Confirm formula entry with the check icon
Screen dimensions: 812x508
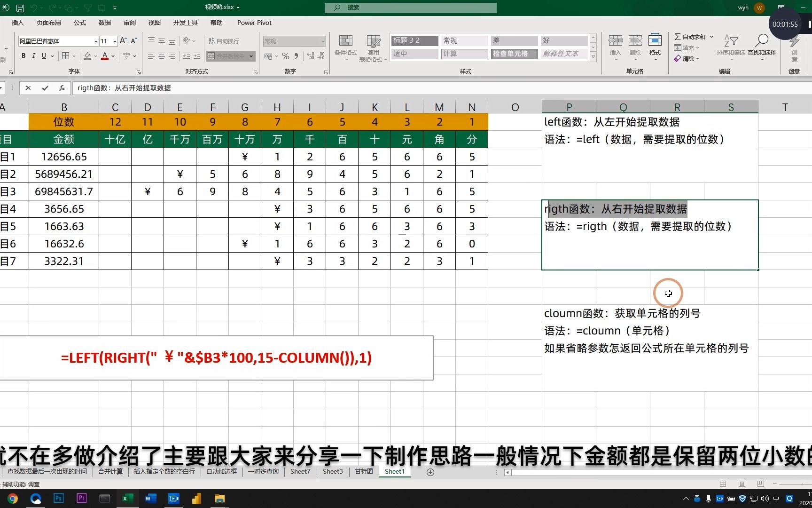click(45, 88)
